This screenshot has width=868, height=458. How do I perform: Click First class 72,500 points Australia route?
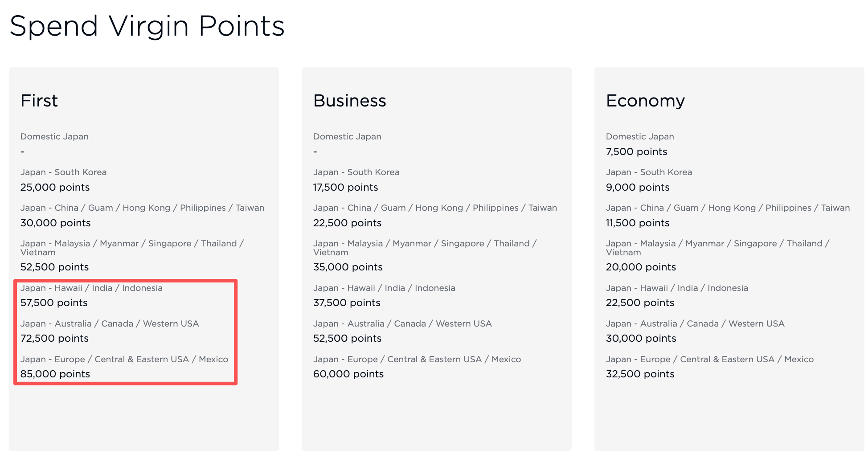(x=54, y=338)
